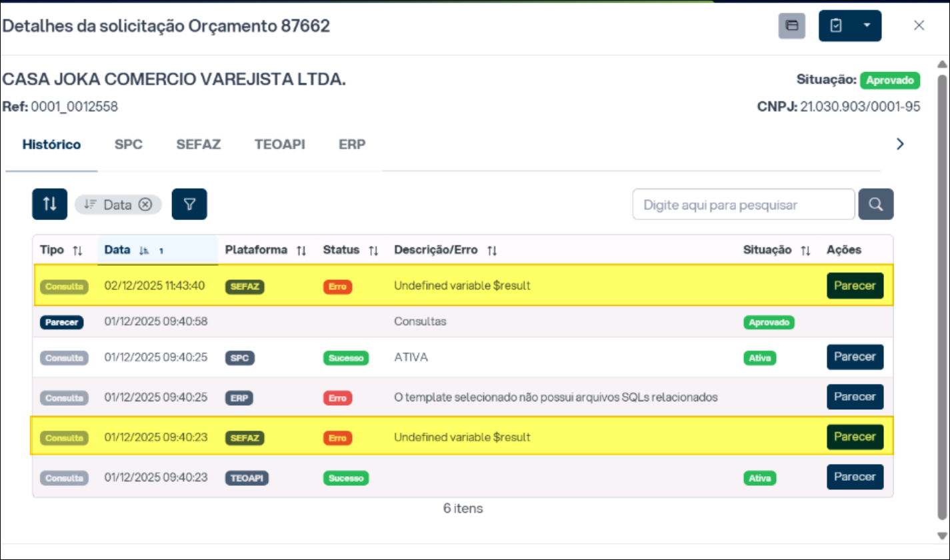Click the clipboard check icon button
The height and width of the screenshot is (560, 950).
[835, 26]
